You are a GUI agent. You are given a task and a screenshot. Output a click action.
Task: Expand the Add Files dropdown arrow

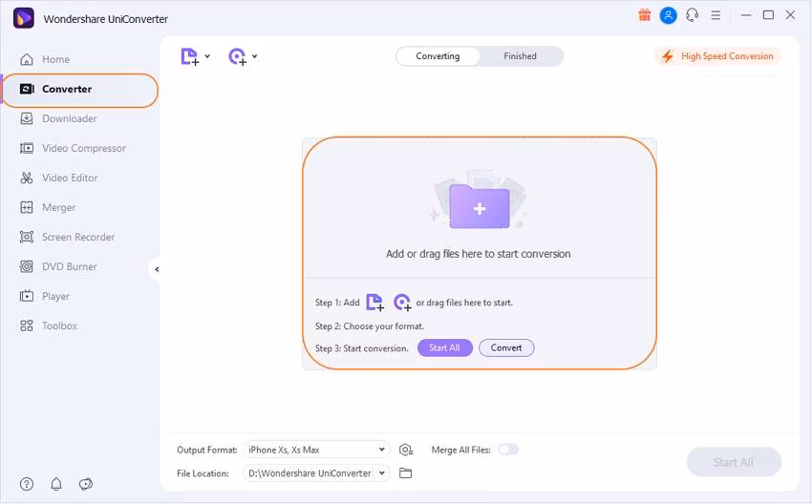pyautogui.click(x=207, y=56)
